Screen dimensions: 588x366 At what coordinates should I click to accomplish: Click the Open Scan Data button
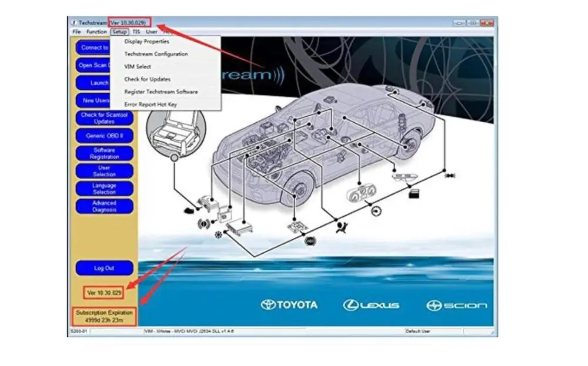point(93,65)
